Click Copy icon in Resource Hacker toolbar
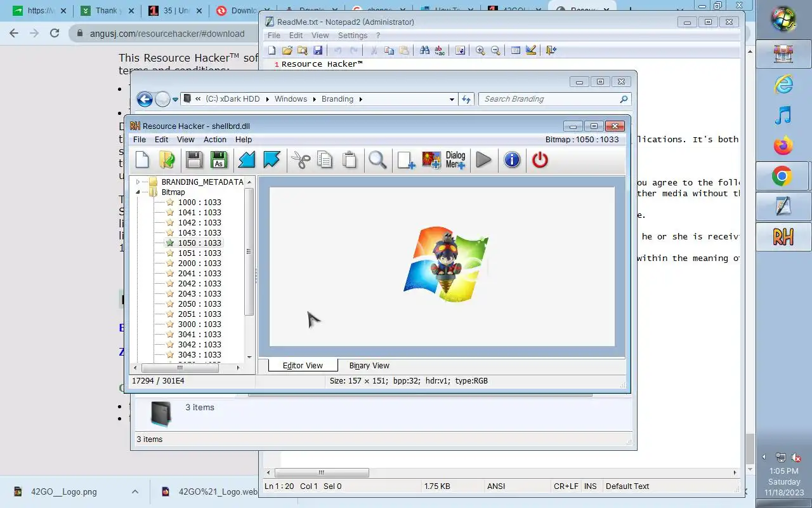Viewport: 812px width, 508px height. coord(325,160)
